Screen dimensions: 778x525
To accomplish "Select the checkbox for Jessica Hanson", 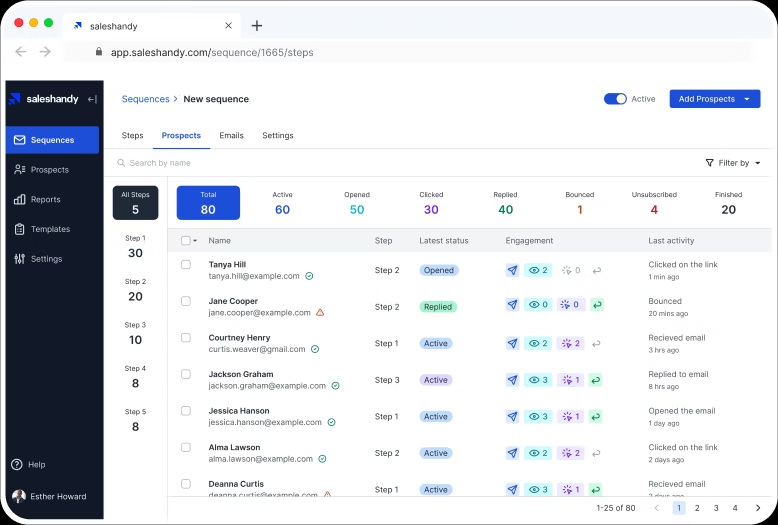I will [186, 411].
